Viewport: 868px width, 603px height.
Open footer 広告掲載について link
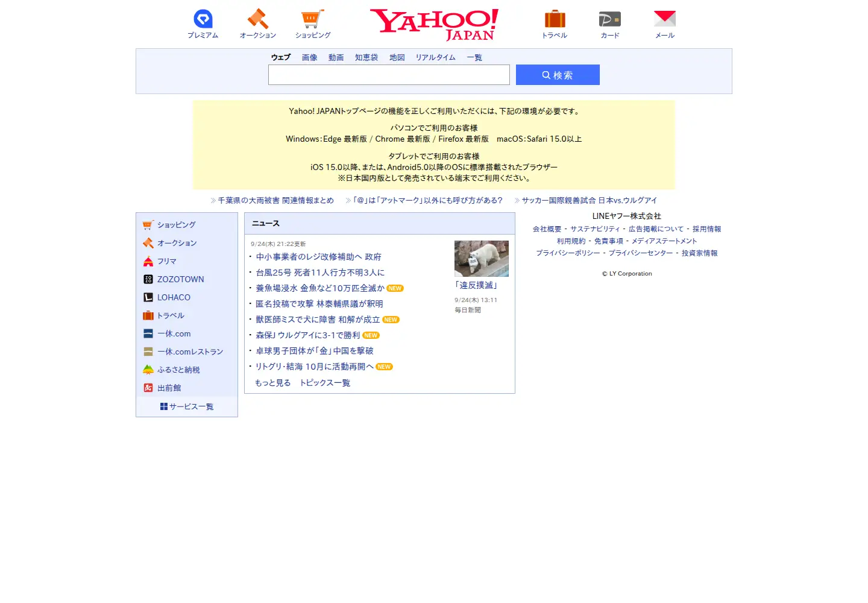tap(656, 229)
